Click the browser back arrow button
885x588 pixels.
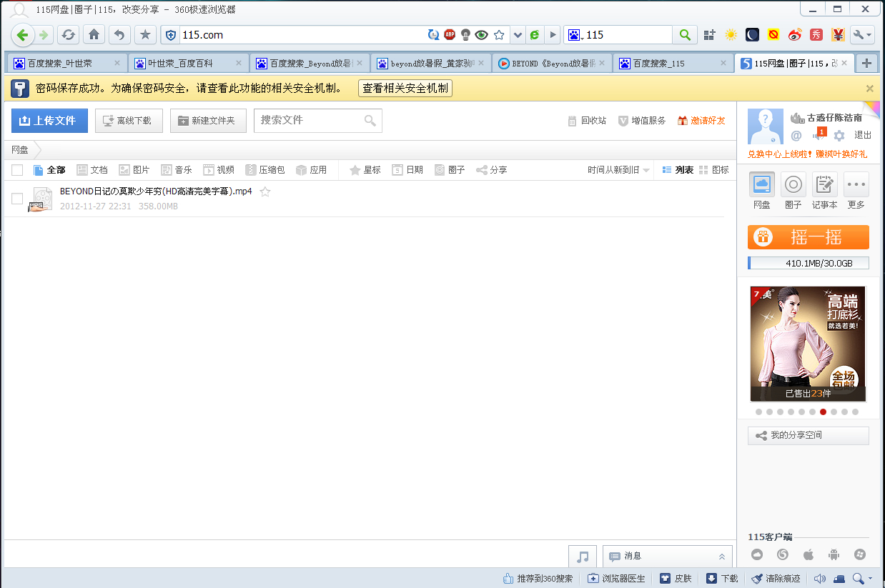(x=22, y=34)
